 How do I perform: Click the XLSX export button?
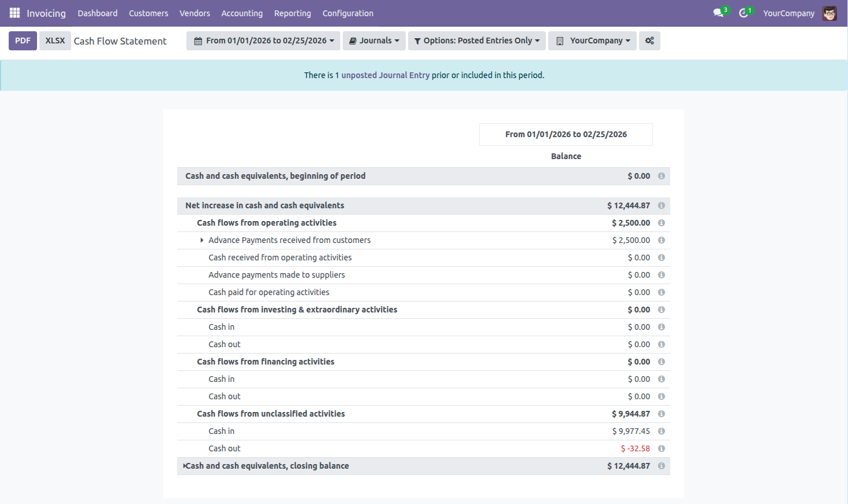coord(55,41)
